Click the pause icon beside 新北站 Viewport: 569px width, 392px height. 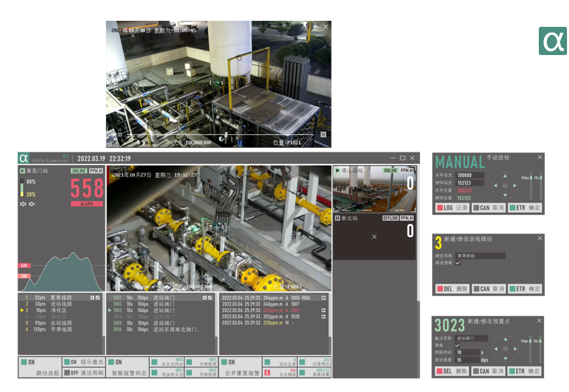[x=338, y=218]
